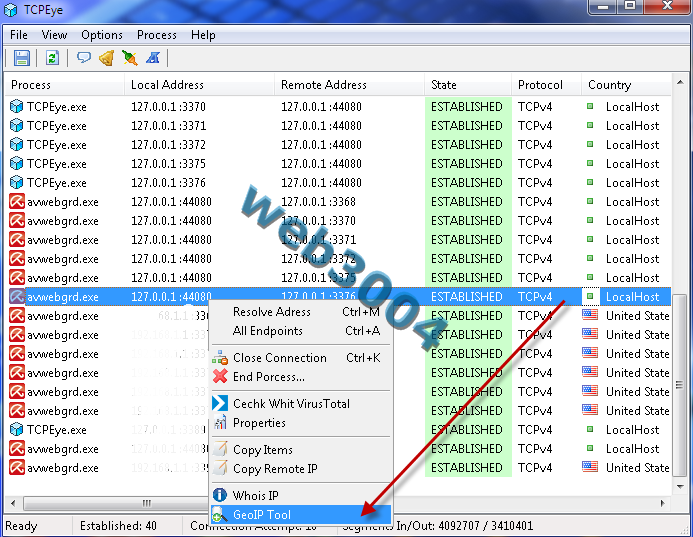The width and height of the screenshot is (693, 537).
Task: Choose Resolve Adress from context menu
Action: coord(301,312)
